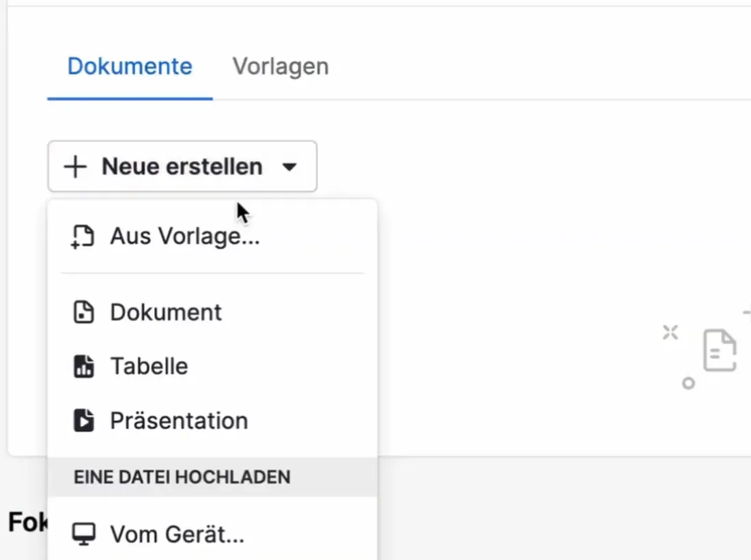Create a new Präsentation

point(212,421)
